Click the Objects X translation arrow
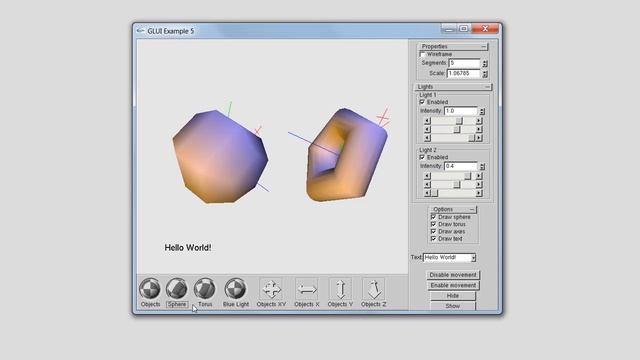This screenshot has height=360, width=640. 307,289
